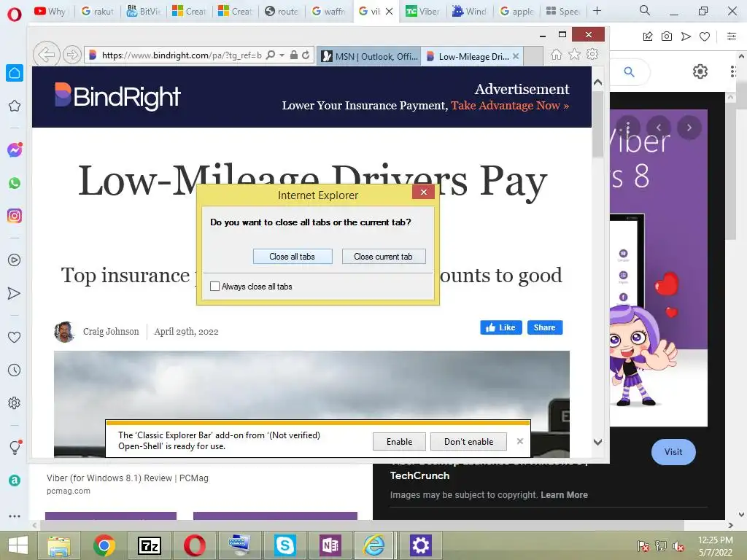Click the lightbulb icon in Opera sidebar

point(15,447)
